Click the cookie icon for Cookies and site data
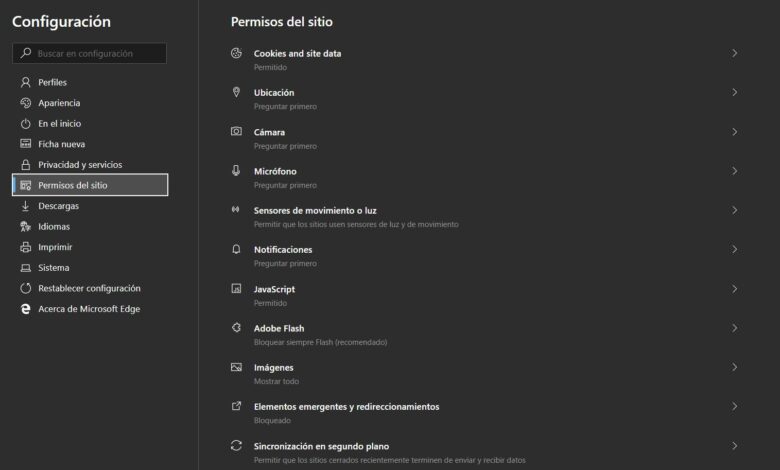 tap(236, 53)
